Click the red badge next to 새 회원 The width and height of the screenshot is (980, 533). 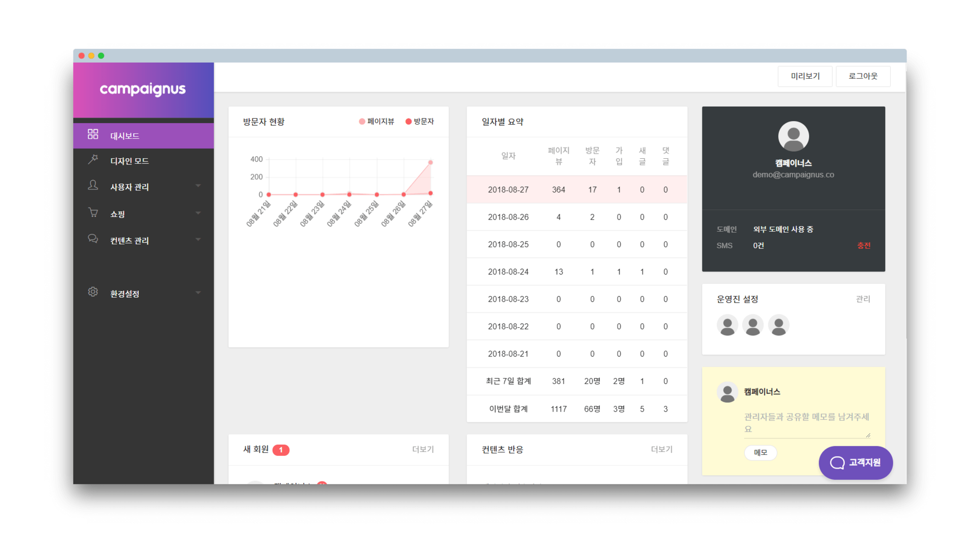click(x=281, y=450)
